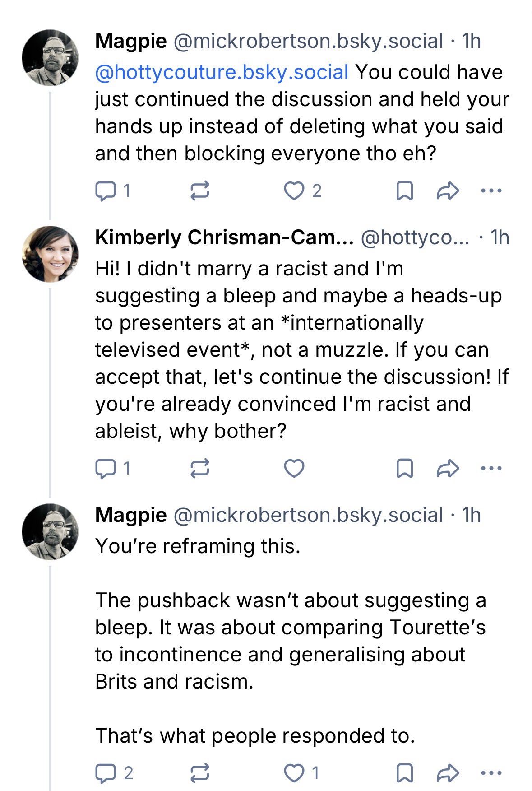The height and width of the screenshot is (791, 532).
Task: Share Kimberly Chrisman-Cam's post
Action: coord(448,468)
